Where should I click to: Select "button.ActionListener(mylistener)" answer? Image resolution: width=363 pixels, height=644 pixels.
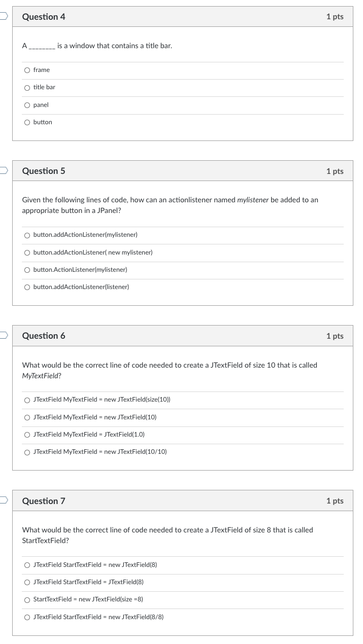pyautogui.click(x=27, y=270)
